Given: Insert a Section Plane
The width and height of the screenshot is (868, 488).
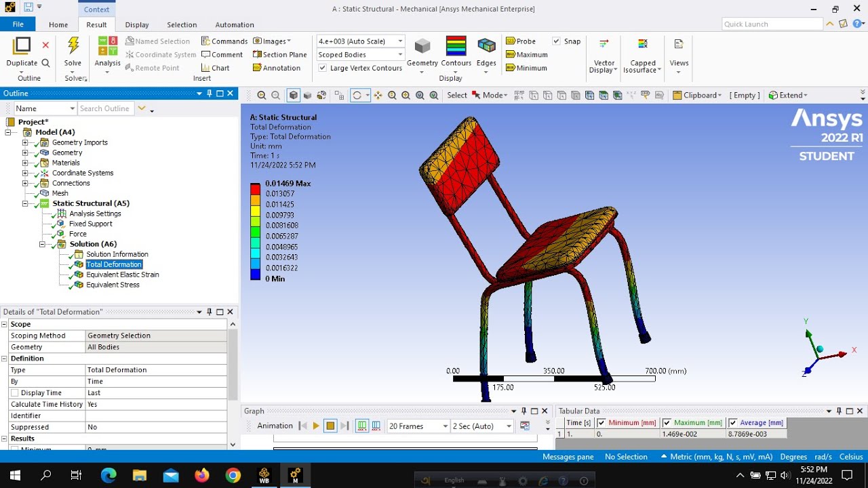Looking at the screenshot, I should pyautogui.click(x=279, y=55).
